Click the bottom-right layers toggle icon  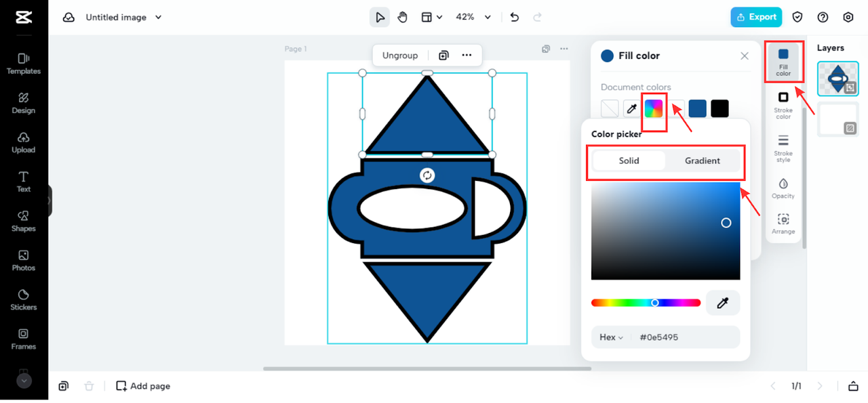(853, 386)
